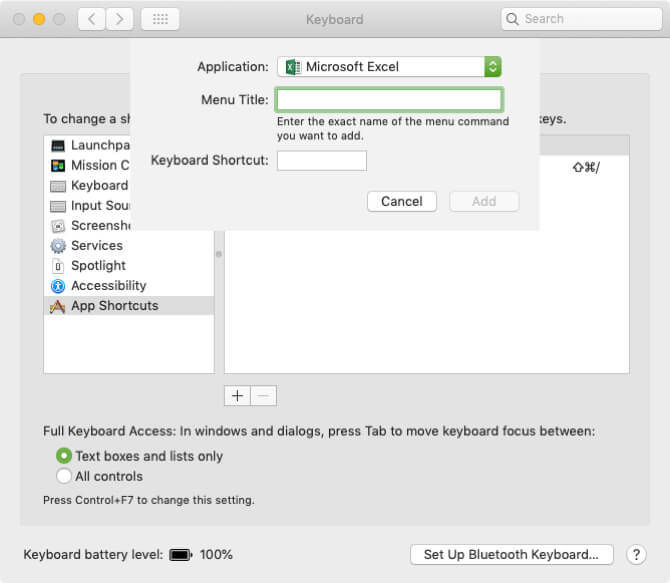Select App Shortcuts in the sidebar

(129, 306)
